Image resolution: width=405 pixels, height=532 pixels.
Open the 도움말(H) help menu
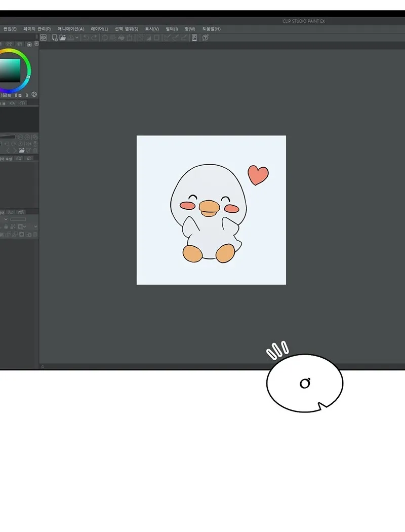click(x=211, y=29)
